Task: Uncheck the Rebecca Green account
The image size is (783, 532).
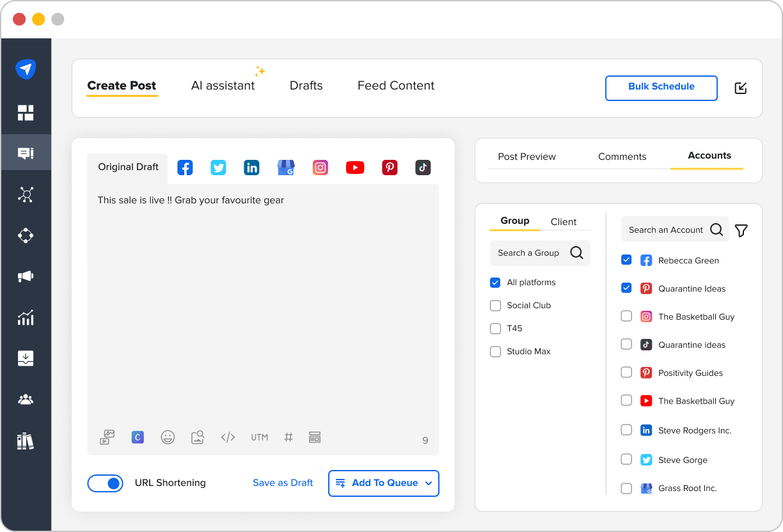Action: click(626, 260)
